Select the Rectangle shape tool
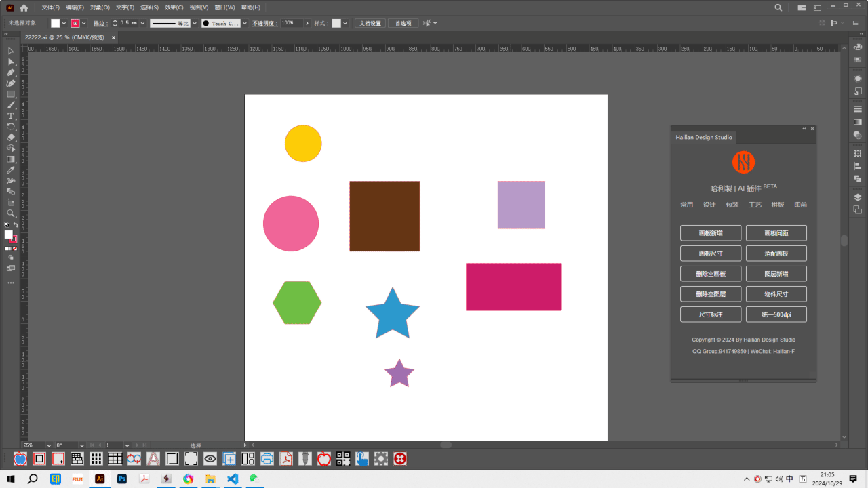Image resolution: width=868 pixels, height=488 pixels. pyautogui.click(x=11, y=94)
